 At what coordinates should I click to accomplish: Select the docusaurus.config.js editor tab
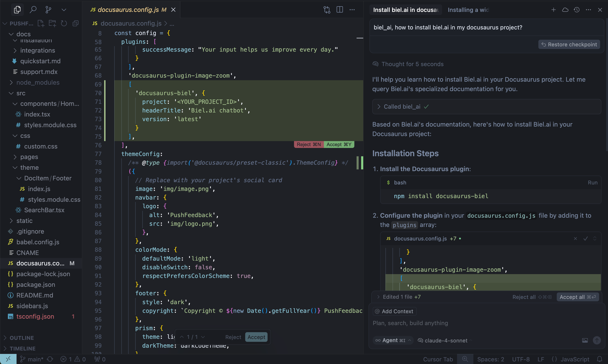128,9
